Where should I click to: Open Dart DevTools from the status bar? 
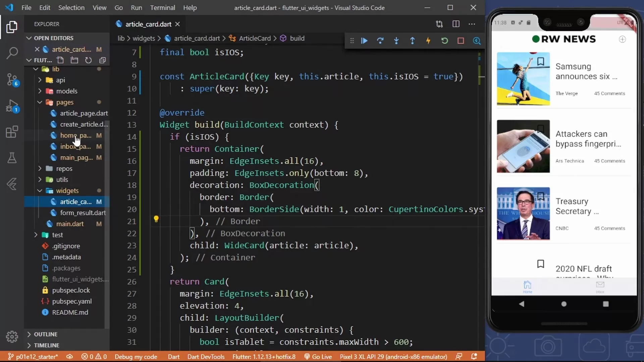(206, 356)
